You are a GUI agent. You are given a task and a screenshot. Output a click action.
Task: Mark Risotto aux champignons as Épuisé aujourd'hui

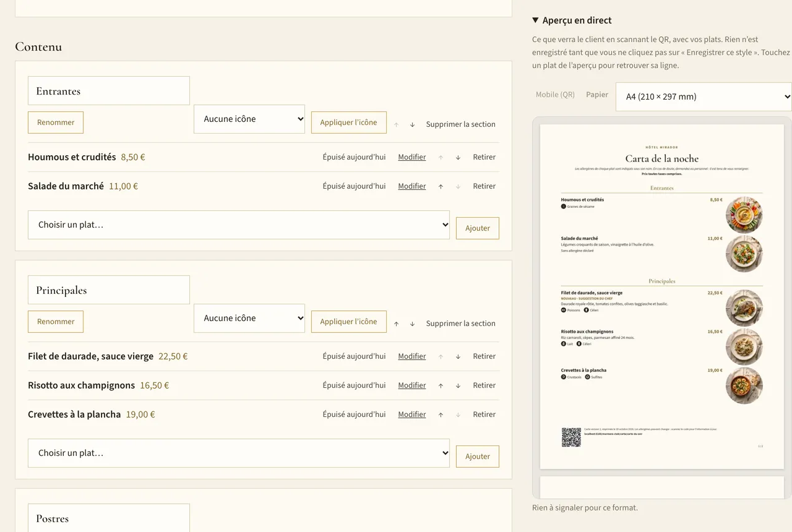point(354,385)
